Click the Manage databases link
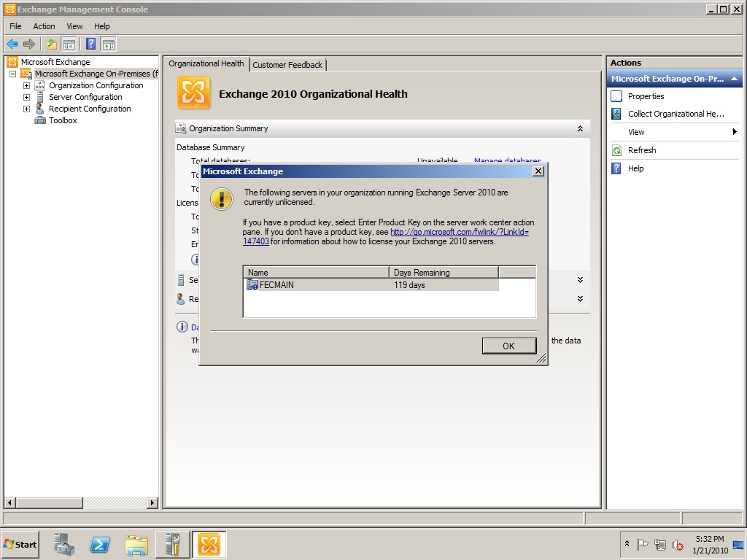Screen dimensions: 747x560 [508, 160]
